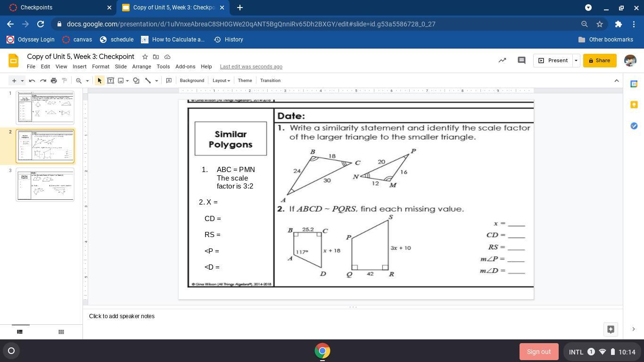Click the Background button

[192, 81]
